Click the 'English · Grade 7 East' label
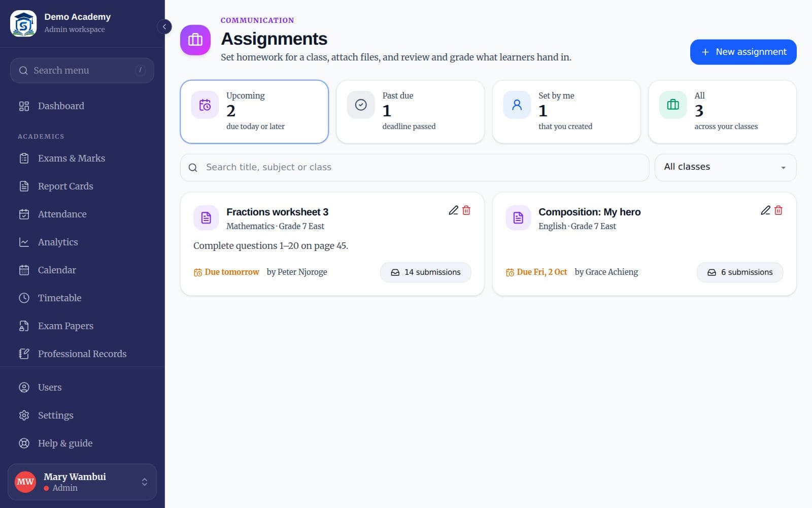Viewport: 812px width, 508px height. pos(577,227)
